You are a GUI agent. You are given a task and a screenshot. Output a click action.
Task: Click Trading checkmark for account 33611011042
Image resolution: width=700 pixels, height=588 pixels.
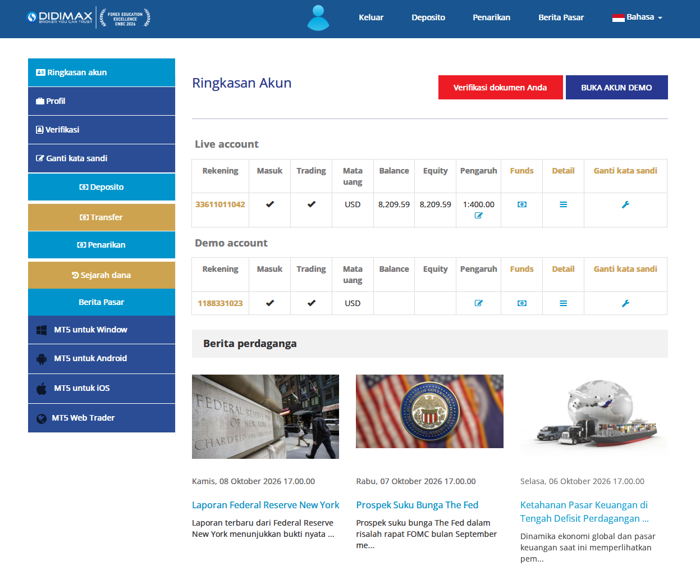click(x=312, y=204)
